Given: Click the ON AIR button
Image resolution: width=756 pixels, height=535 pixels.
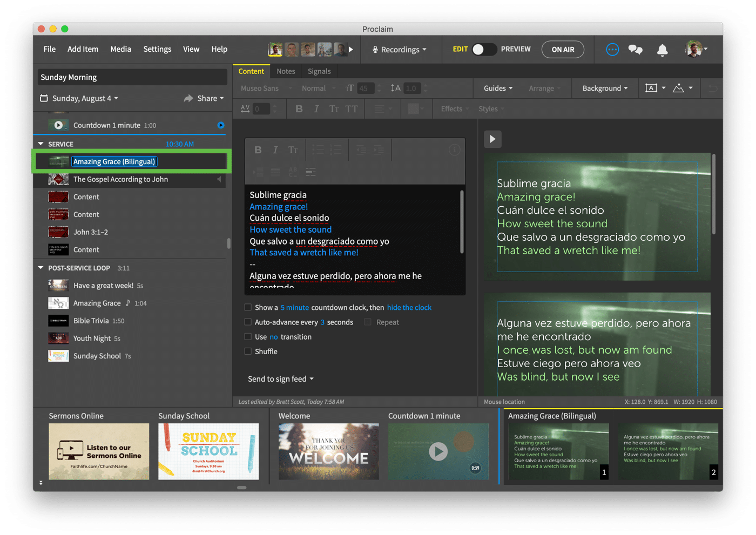Looking at the screenshot, I should (563, 50).
